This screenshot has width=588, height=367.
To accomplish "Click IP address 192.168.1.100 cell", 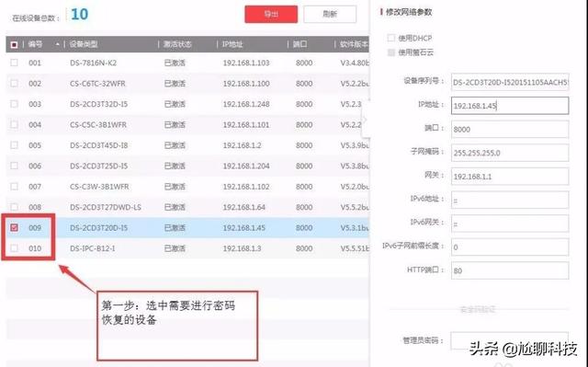I will pyautogui.click(x=246, y=84).
